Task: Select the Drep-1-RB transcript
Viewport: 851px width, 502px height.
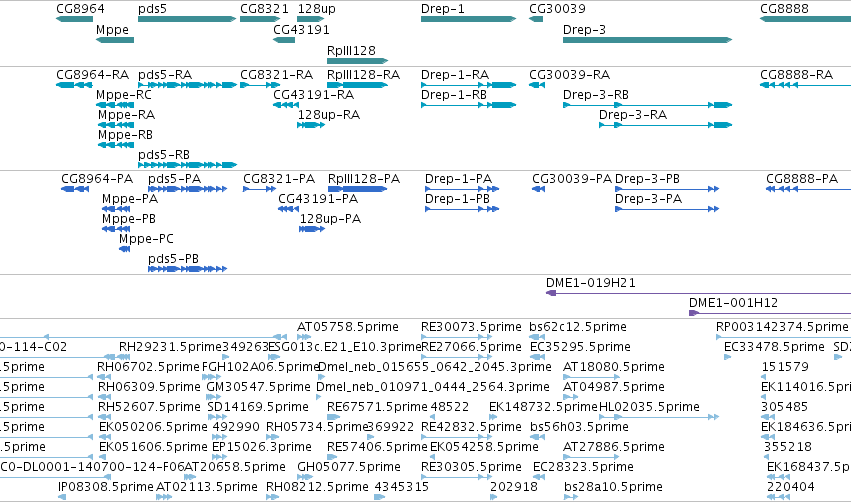Action: (468, 105)
